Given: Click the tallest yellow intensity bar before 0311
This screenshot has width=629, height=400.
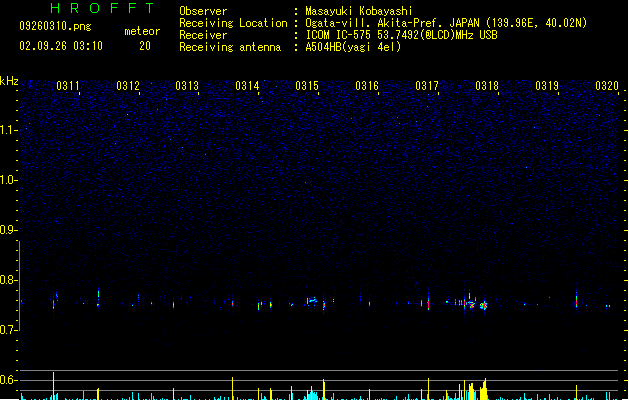Looking at the screenshot, I should [53, 386].
